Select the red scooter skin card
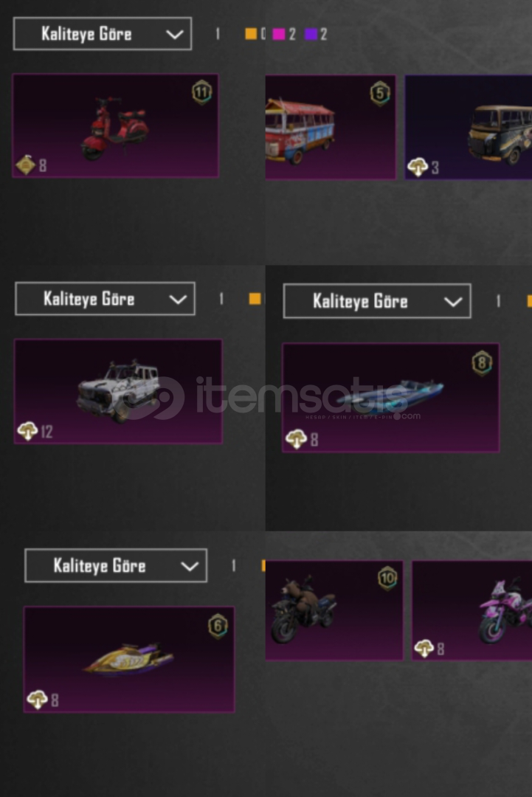 click(115, 125)
